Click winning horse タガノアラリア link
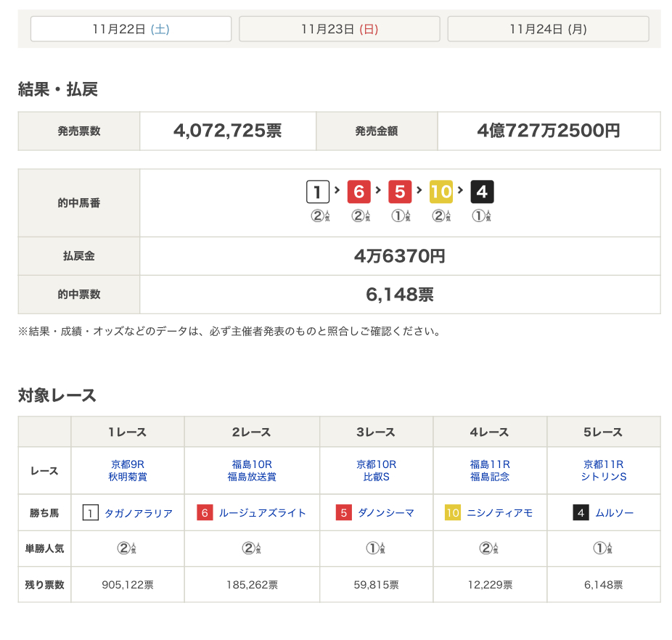672x640 pixels. 139,513
